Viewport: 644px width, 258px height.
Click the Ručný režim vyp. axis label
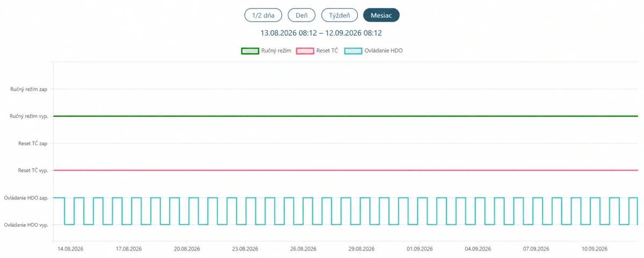[x=29, y=116]
